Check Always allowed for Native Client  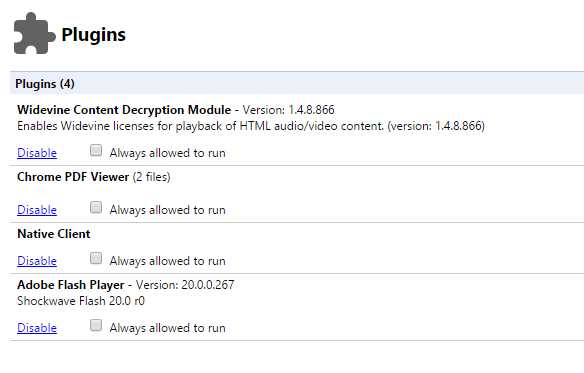(96, 258)
